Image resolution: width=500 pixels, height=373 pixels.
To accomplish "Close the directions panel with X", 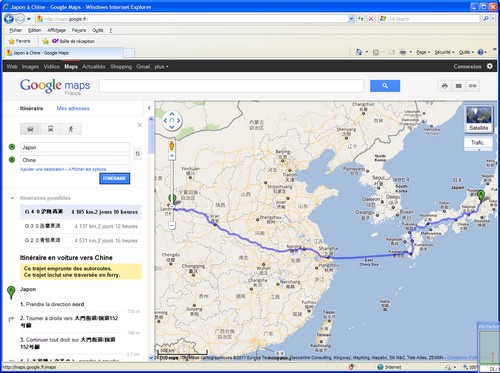I will tap(140, 125).
